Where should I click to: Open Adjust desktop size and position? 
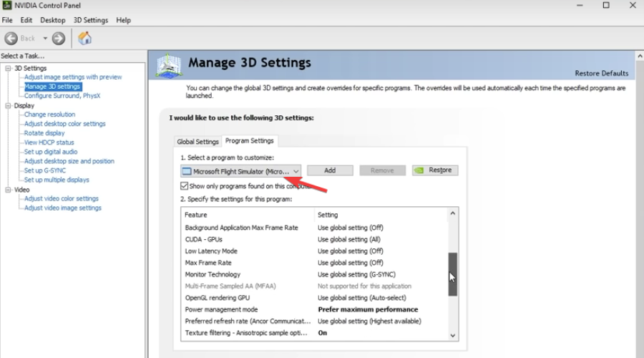point(69,161)
